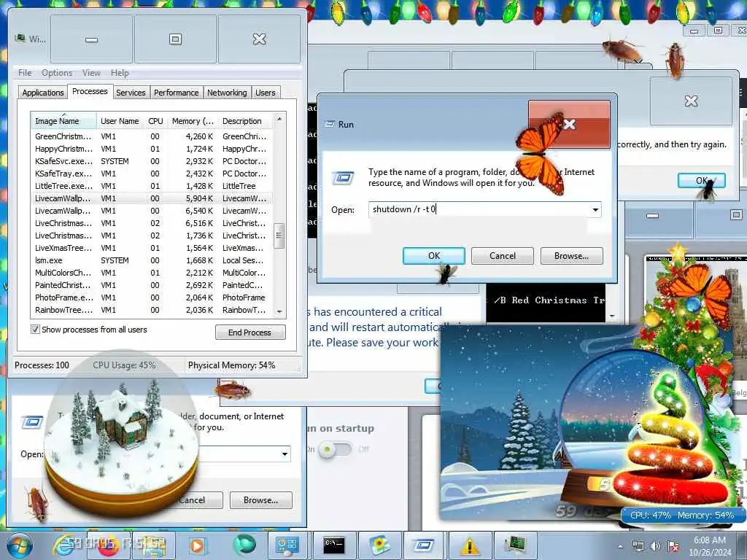The width and height of the screenshot is (747, 560).
Task: Click the process list scroll up arrow
Action: tap(279, 119)
